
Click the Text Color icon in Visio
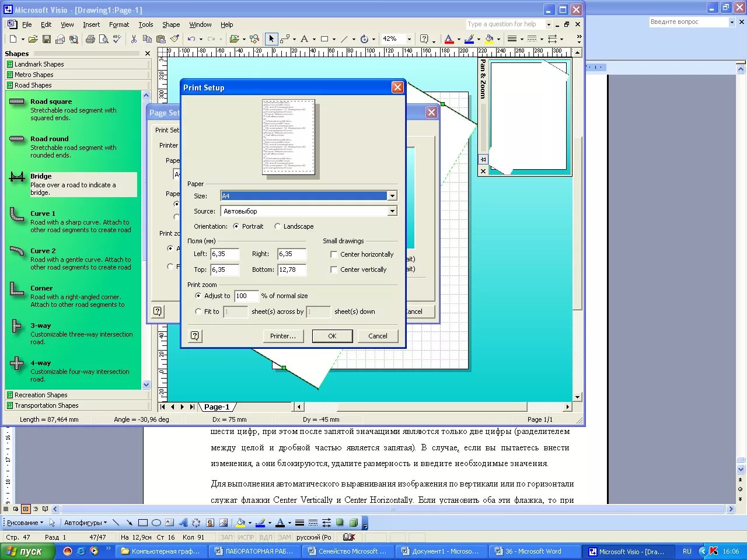(x=449, y=39)
